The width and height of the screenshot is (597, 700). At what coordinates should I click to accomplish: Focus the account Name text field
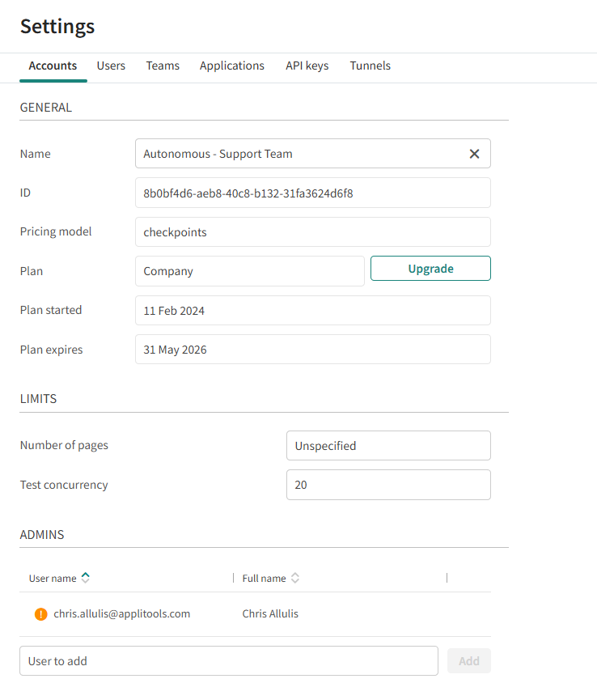click(299, 154)
